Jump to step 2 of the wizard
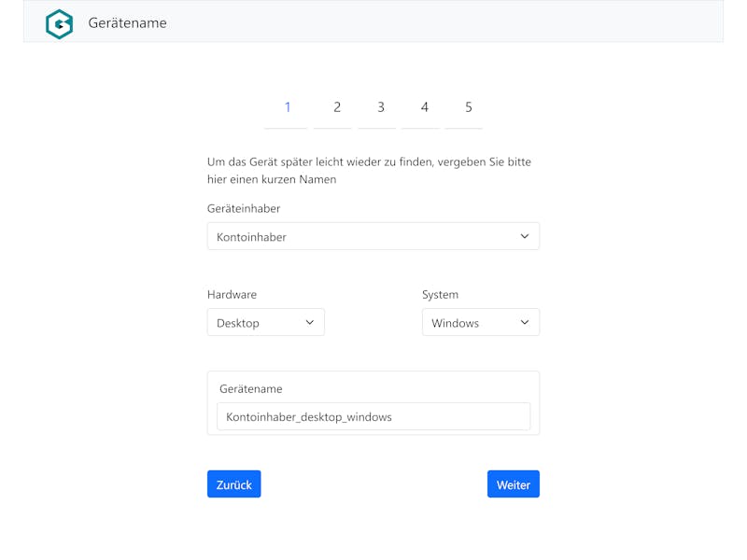747x560 pixels. [x=336, y=107]
